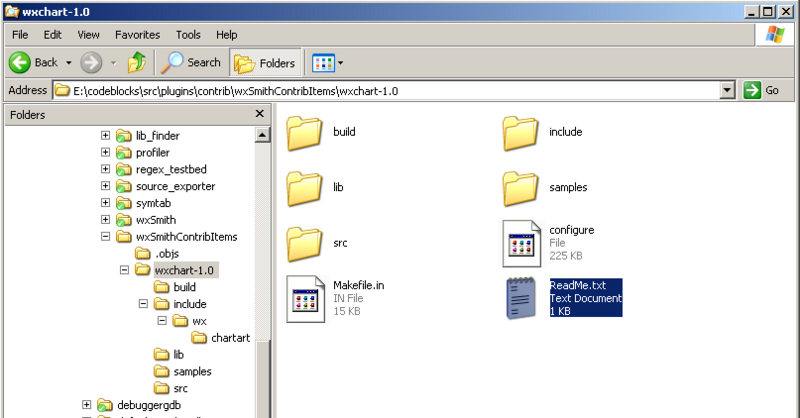Expand the wxSmith tree node

coord(105,219)
